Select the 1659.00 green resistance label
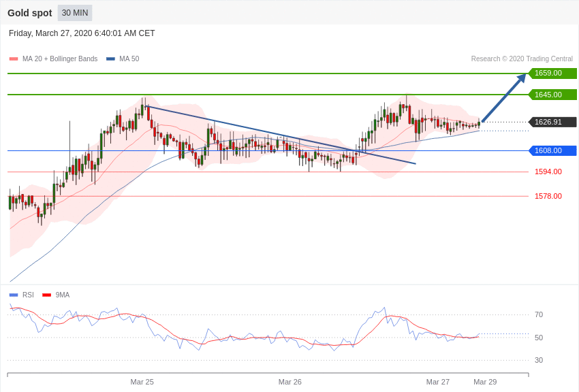 [x=552, y=73]
